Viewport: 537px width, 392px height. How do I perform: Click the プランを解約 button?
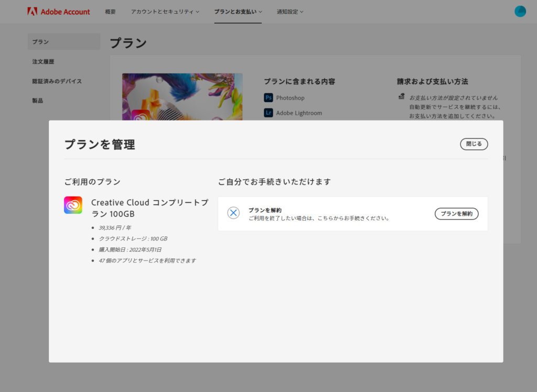456,213
